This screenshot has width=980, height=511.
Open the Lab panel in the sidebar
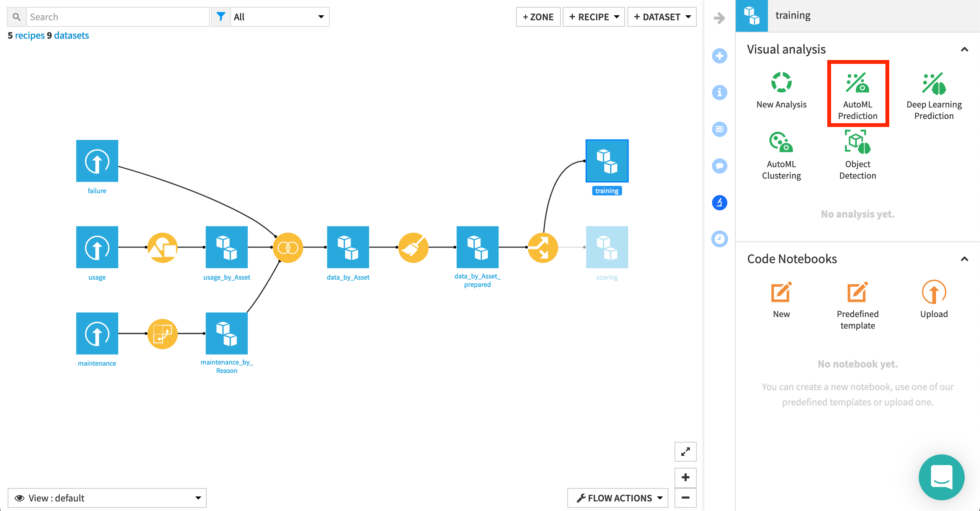point(720,203)
